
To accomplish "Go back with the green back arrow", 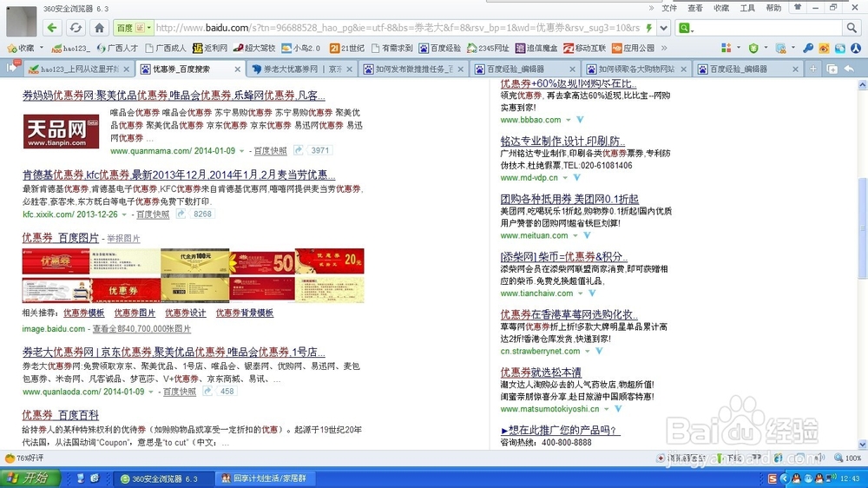I will coord(52,28).
